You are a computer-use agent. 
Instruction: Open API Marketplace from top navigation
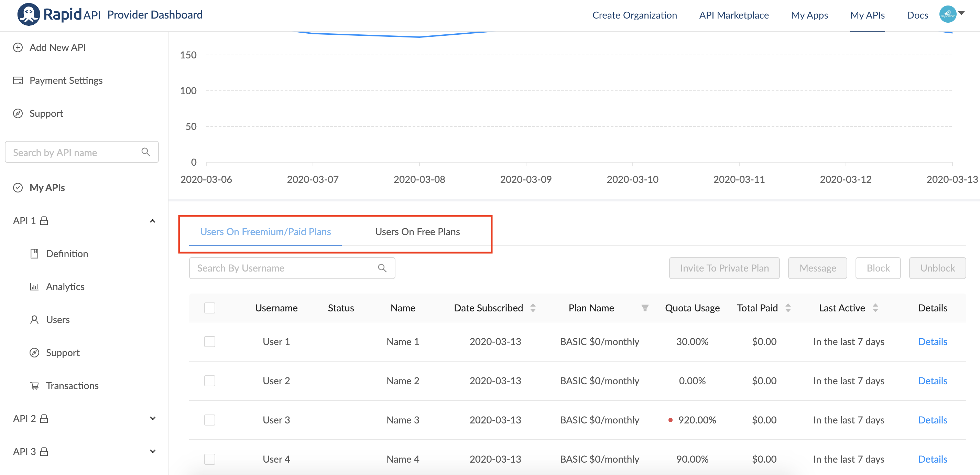[x=733, y=15]
